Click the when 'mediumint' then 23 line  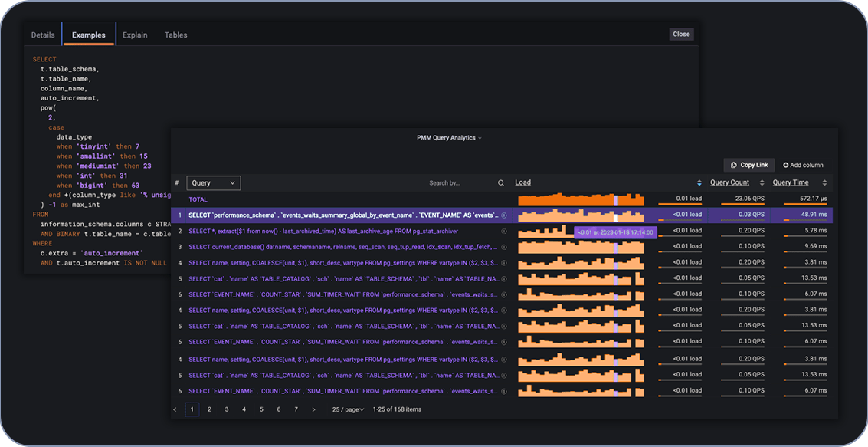click(103, 166)
